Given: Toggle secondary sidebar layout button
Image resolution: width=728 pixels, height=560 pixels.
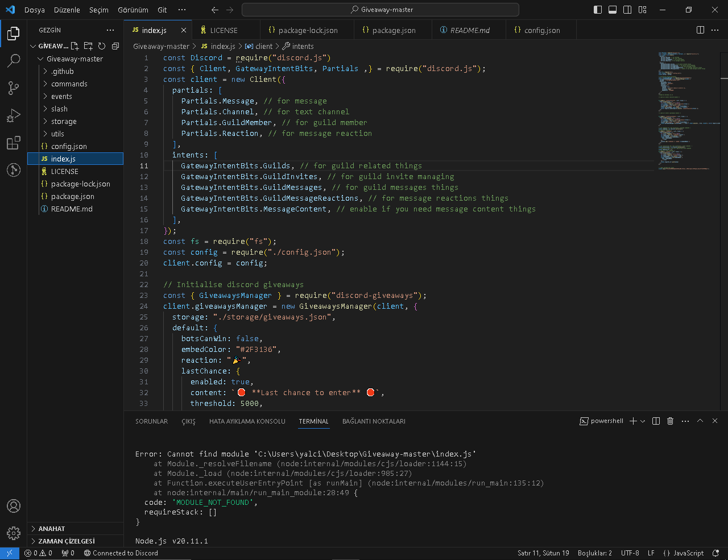Looking at the screenshot, I should [x=627, y=10].
